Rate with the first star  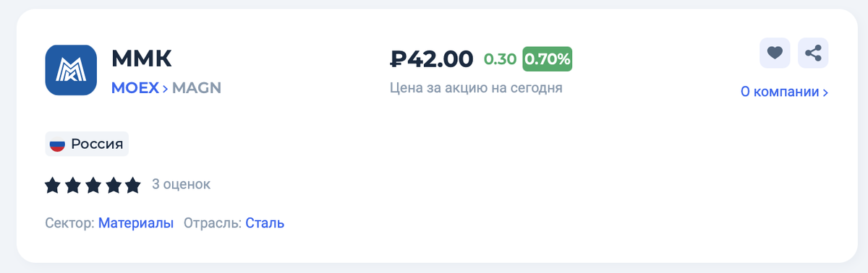point(53,186)
